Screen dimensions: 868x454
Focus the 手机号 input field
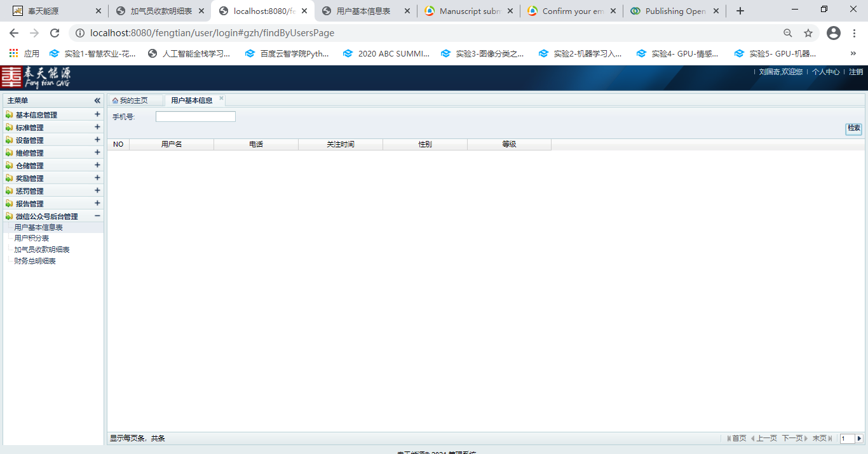tap(195, 117)
